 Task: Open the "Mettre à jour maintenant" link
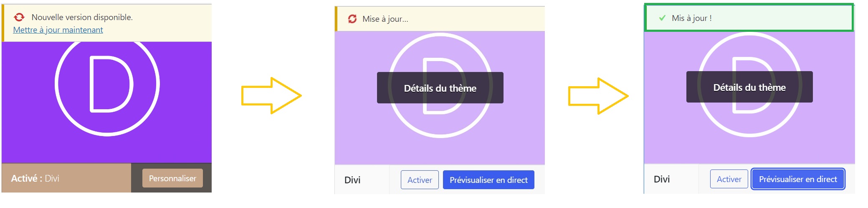click(58, 30)
